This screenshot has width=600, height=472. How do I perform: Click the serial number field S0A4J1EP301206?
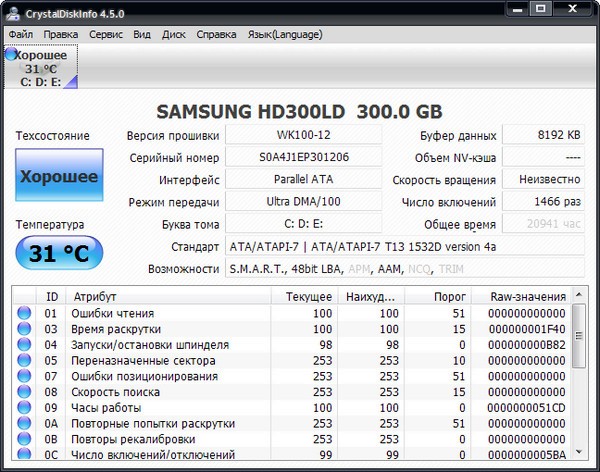(x=303, y=157)
